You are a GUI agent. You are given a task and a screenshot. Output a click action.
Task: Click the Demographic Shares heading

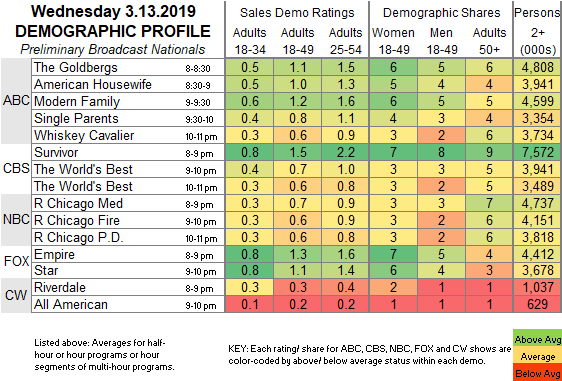[441, 13]
